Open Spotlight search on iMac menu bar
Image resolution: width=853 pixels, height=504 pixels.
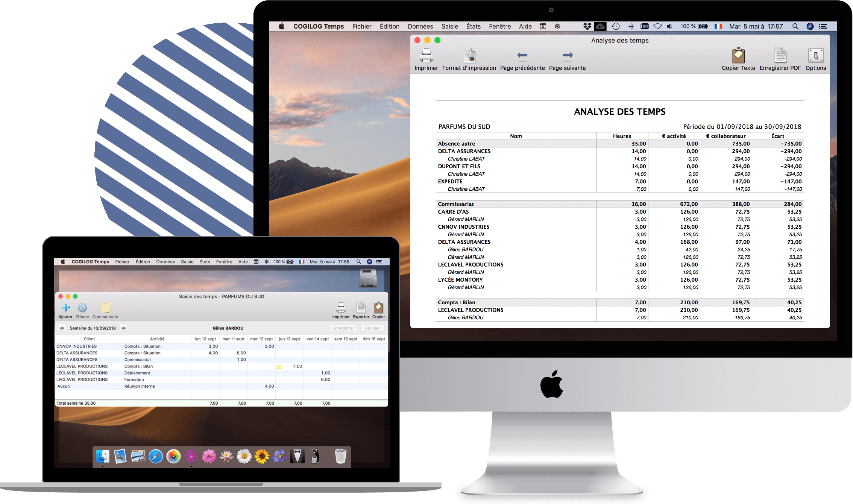(795, 26)
